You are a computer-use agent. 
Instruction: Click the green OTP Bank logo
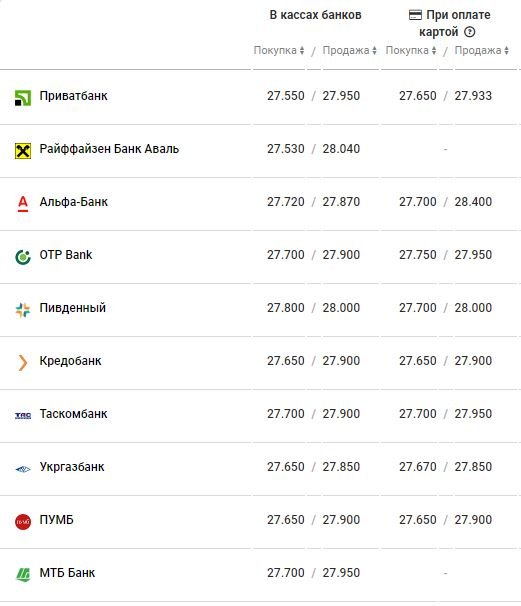23,257
